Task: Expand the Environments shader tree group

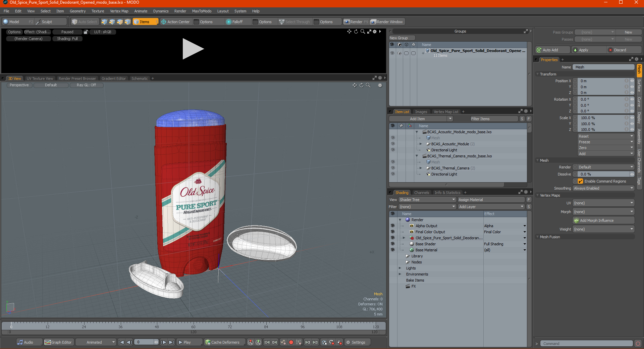Action: click(x=400, y=274)
